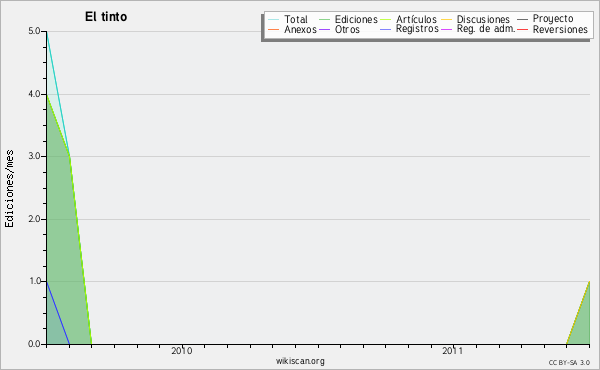Click the Proyecto legend label
Viewport: 600px width, 370px height.
(x=553, y=19)
